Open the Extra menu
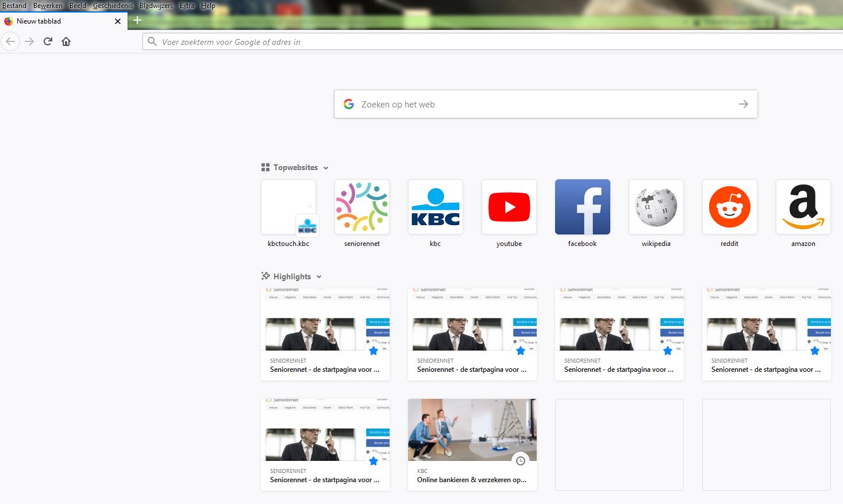The height and width of the screenshot is (504, 843). 187,6
